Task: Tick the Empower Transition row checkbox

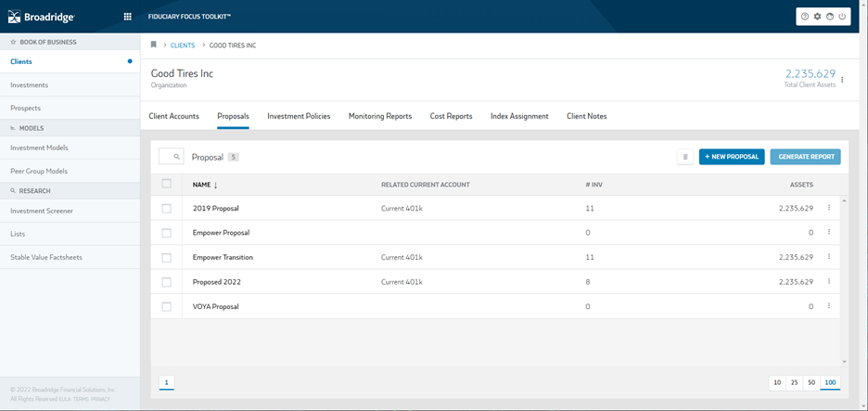Action: coord(166,258)
